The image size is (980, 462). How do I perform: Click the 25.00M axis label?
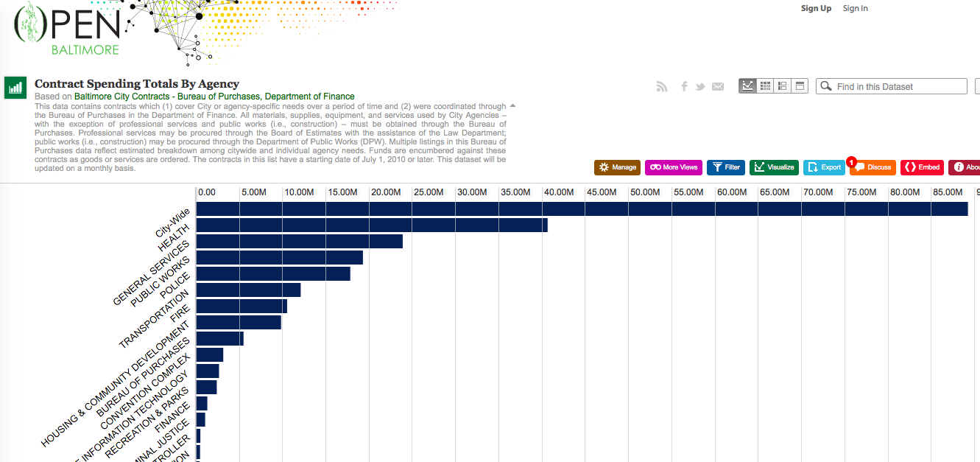(x=429, y=192)
